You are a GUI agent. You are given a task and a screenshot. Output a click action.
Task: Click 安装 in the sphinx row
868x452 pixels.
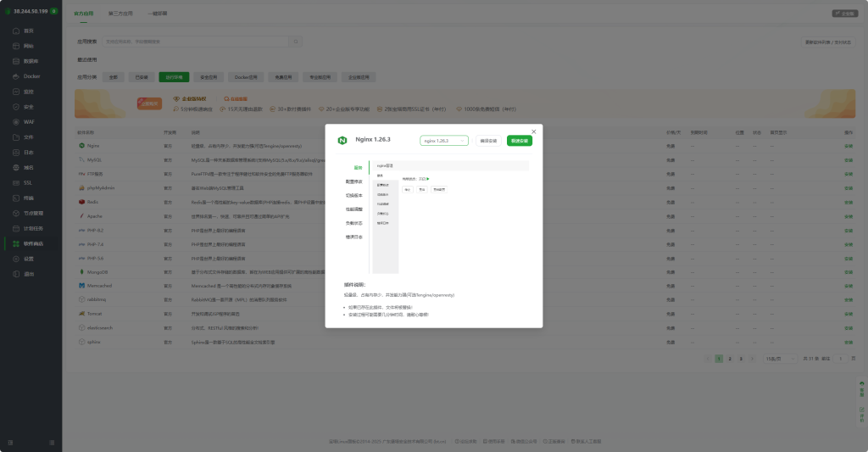coord(848,343)
